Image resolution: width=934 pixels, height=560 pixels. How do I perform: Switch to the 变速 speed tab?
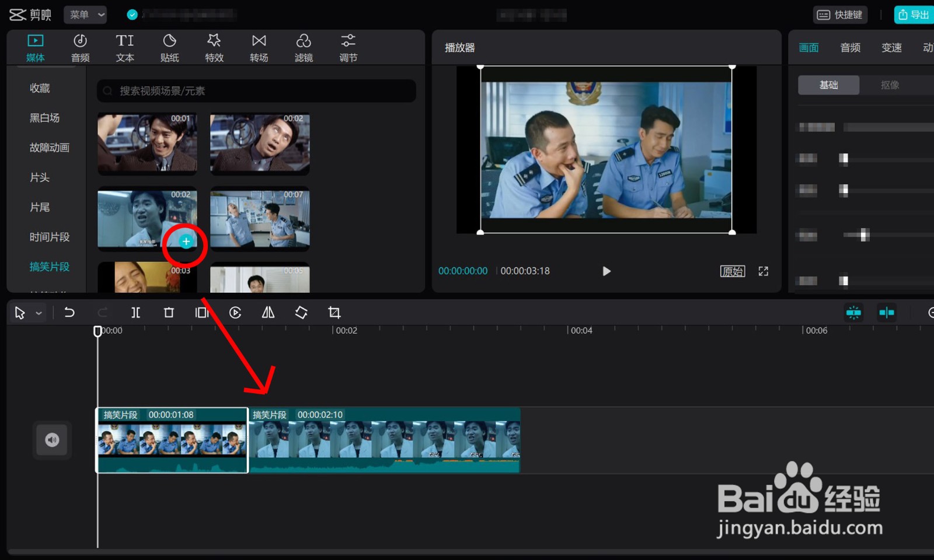[x=892, y=48]
